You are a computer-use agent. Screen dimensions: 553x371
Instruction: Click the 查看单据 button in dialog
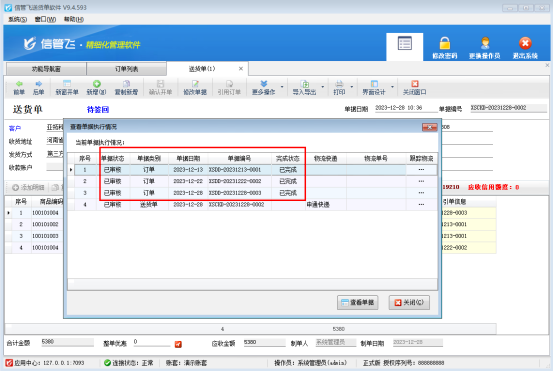357,303
